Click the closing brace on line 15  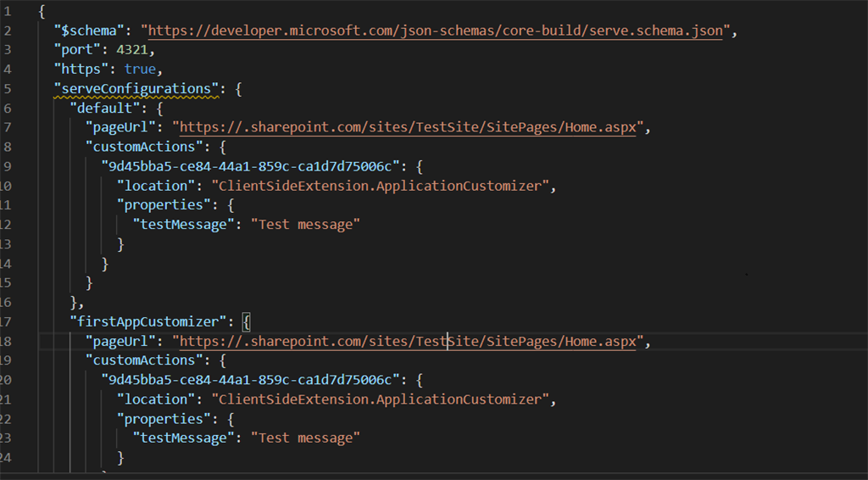pyautogui.click(x=89, y=283)
